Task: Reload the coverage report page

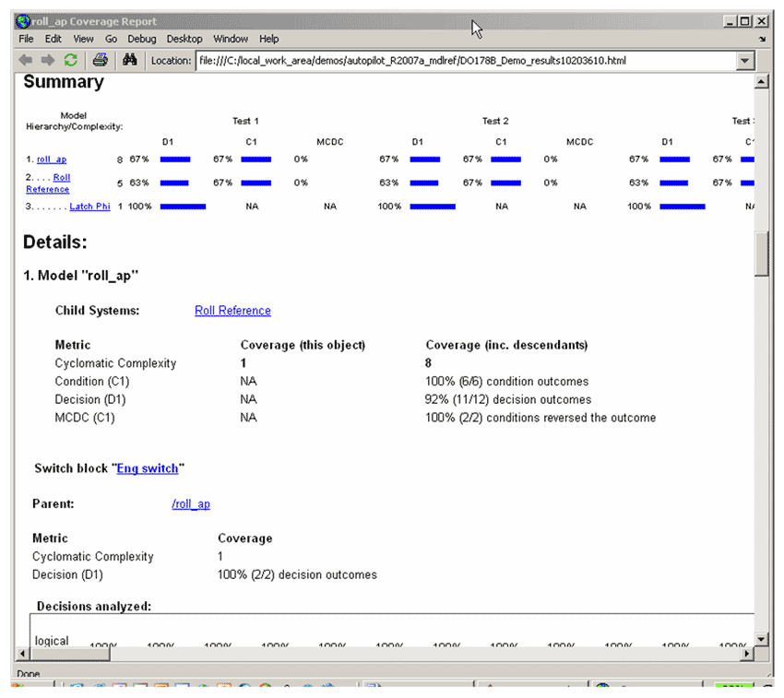Action: (70, 60)
